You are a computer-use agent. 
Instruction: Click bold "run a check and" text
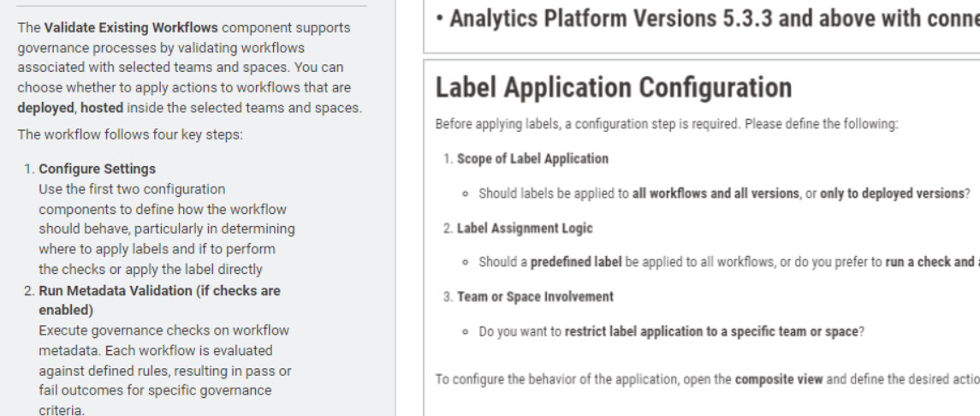pyautogui.click(x=927, y=263)
